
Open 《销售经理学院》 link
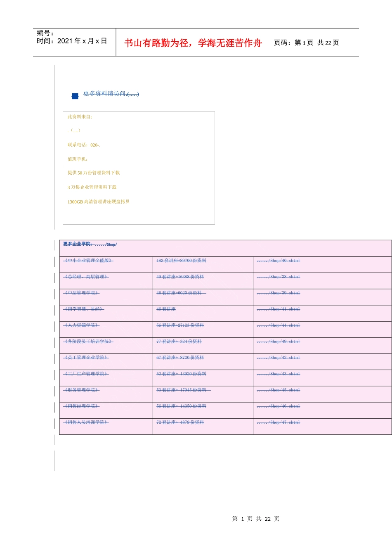point(81,406)
